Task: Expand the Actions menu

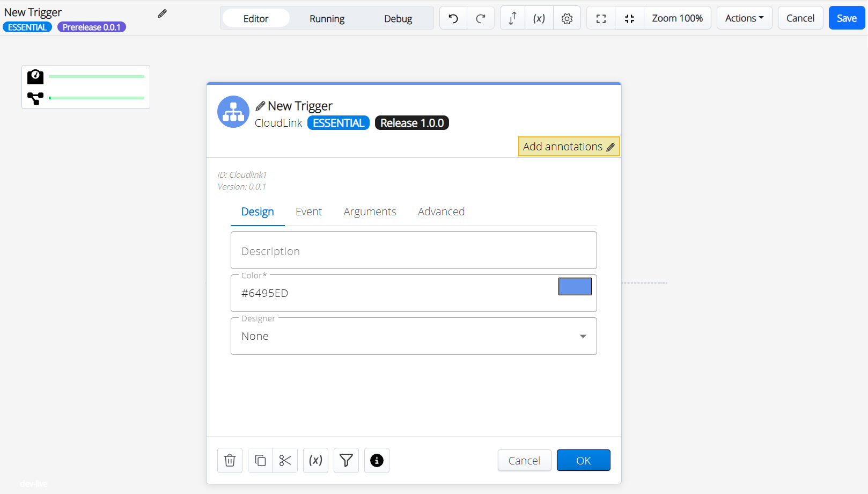Action: pos(744,18)
